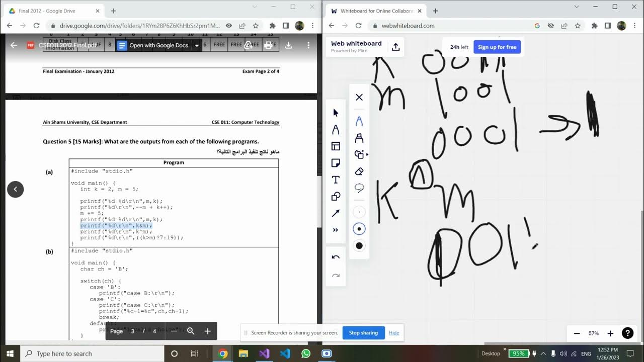Zoom out PDF with minus button
This screenshot has height=362, width=644.
coord(174,331)
